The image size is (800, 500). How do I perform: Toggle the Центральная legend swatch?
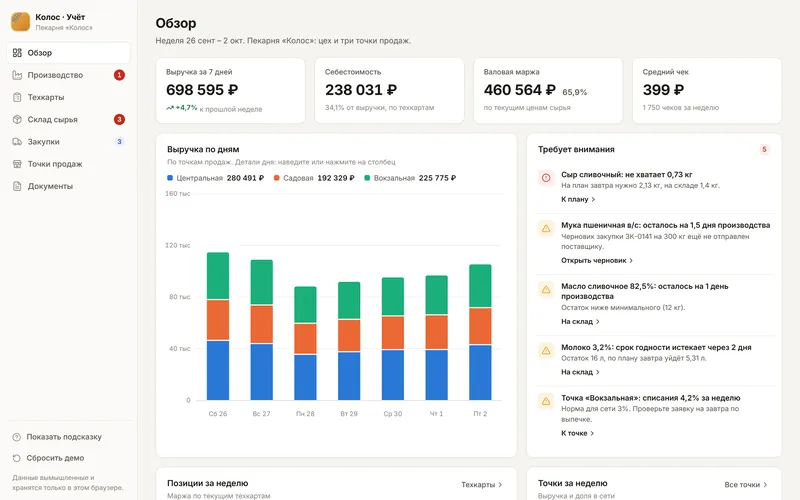[x=170, y=178]
